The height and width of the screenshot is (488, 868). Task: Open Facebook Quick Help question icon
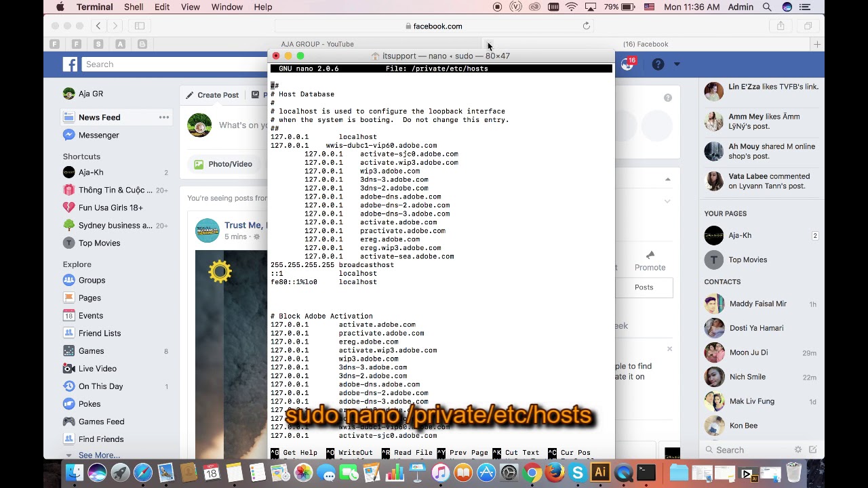tap(658, 64)
